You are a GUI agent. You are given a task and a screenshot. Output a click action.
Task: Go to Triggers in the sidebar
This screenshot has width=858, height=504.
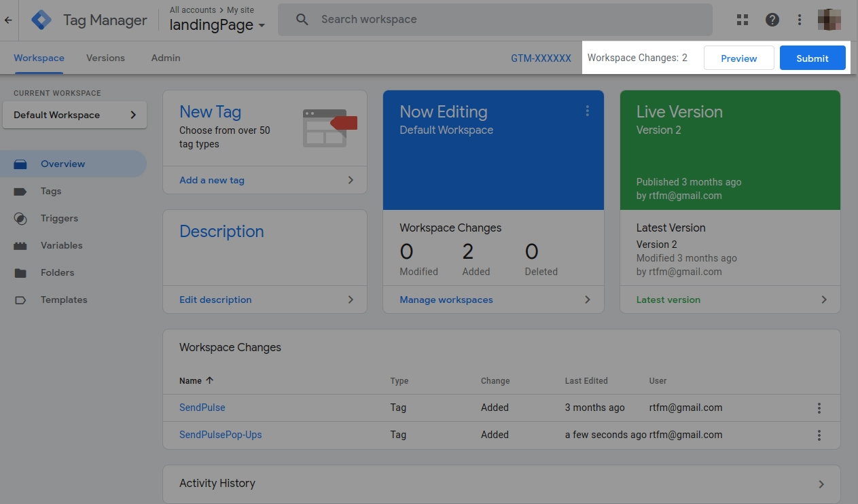(59, 218)
